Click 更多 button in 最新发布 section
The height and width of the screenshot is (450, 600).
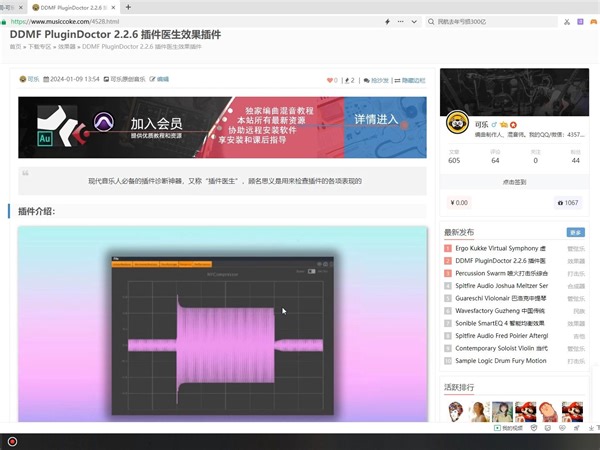[576, 232]
